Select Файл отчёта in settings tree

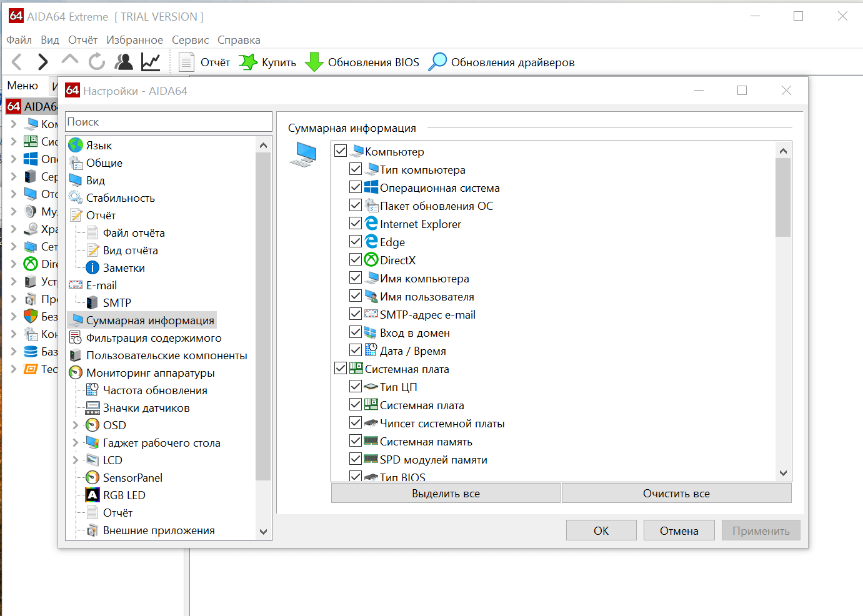click(134, 233)
